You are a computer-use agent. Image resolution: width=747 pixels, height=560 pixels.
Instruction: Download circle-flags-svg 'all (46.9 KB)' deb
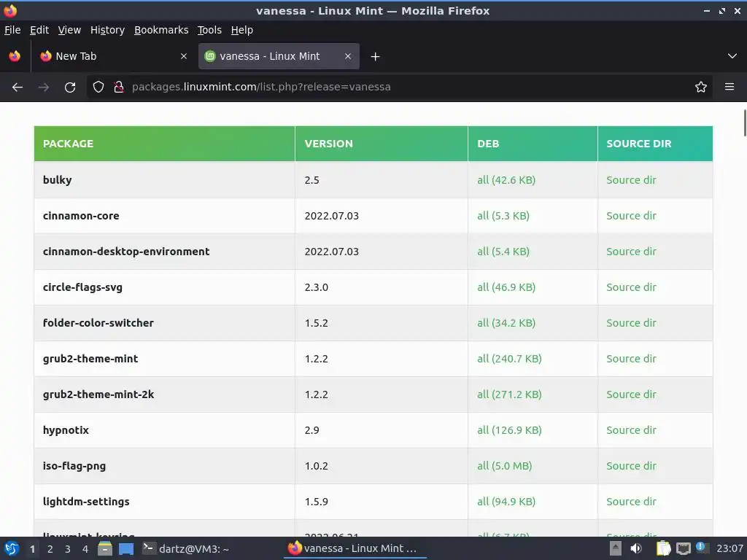506,287
